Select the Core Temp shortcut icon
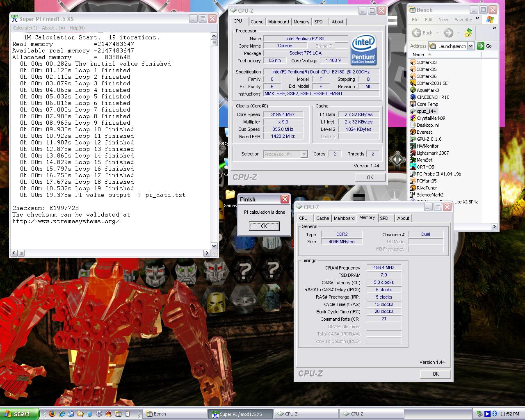This screenshot has width=525, height=420. 413,104
